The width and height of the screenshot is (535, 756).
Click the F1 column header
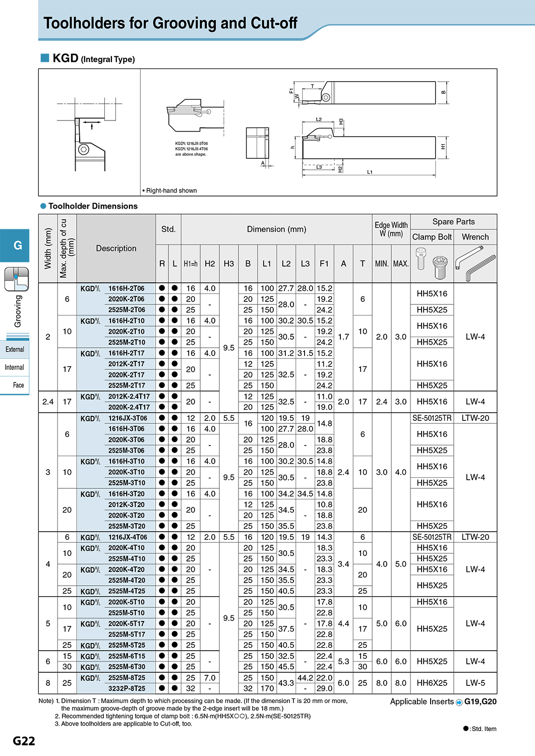pos(324,264)
